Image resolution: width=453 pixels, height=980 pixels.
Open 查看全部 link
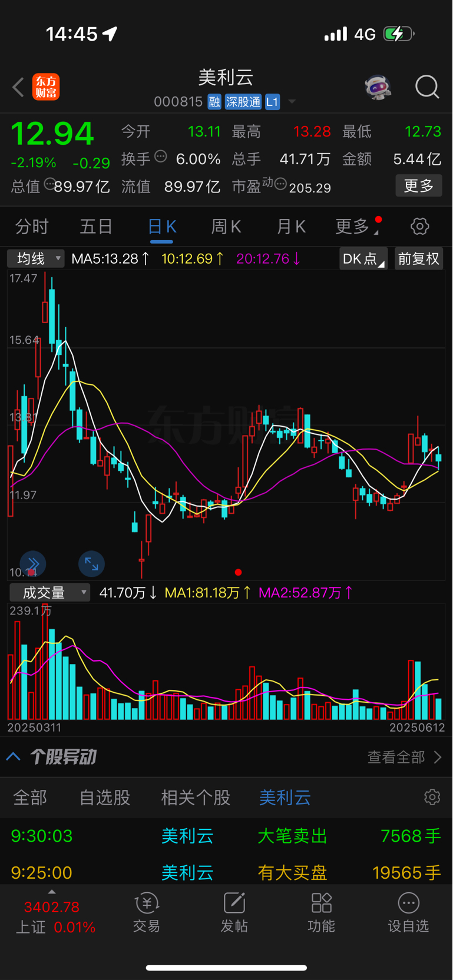pyautogui.click(x=404, y=757)
